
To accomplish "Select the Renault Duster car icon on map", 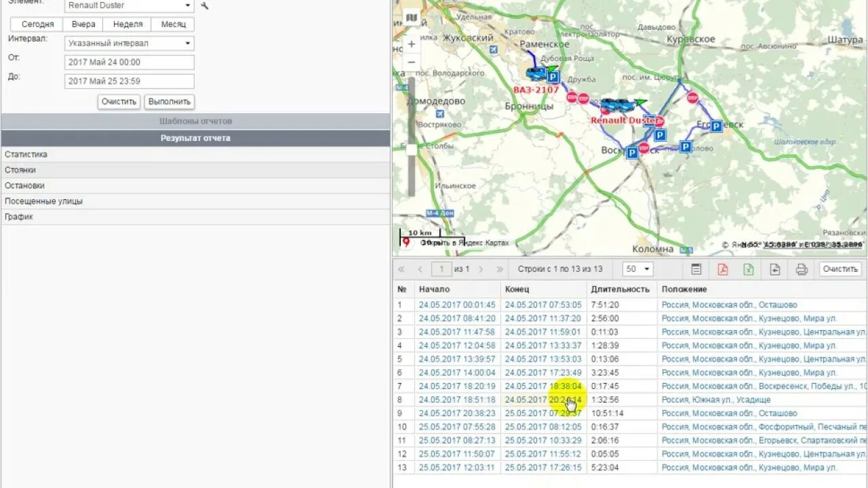I will (618, 106).
